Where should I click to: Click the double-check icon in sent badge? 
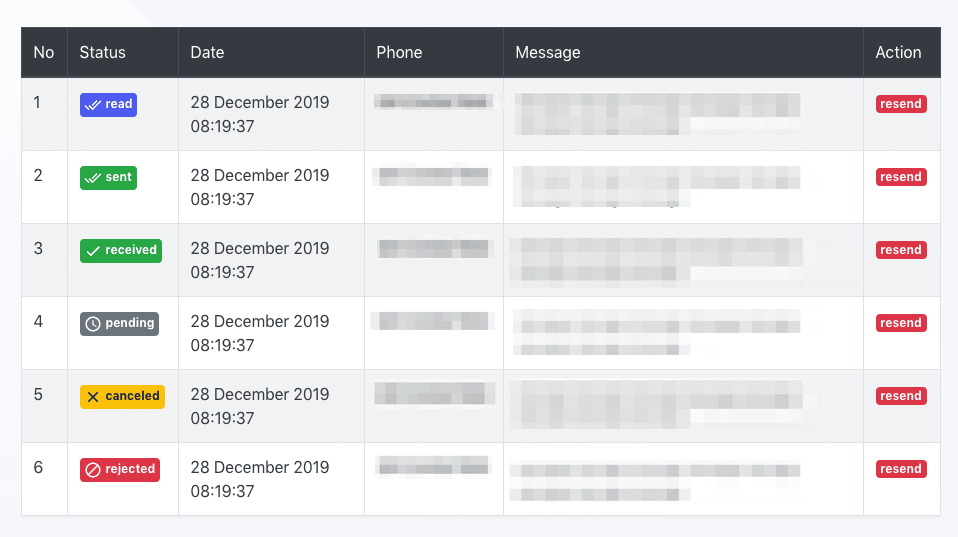coord(93,178)
